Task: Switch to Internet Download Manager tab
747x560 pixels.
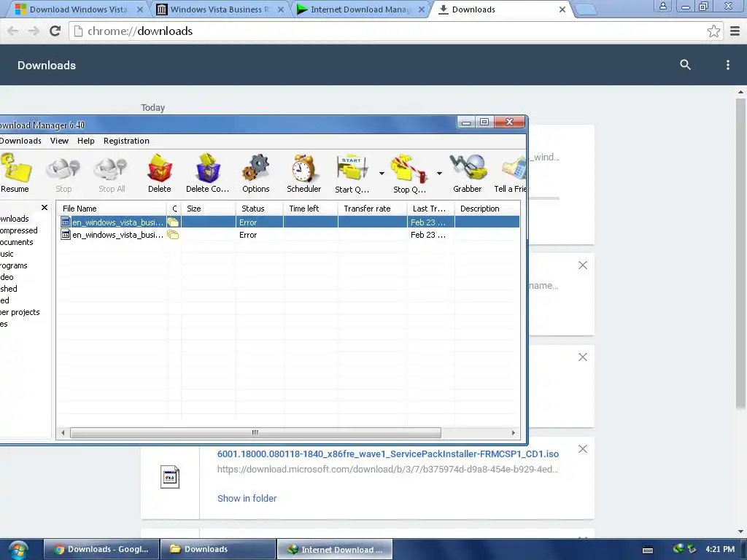Action: coord(359,9)
